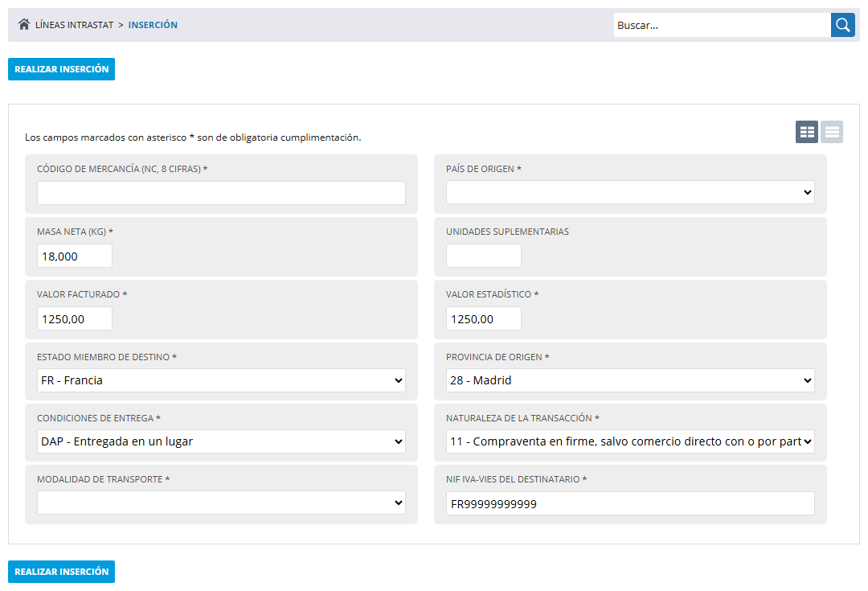
Task: Switch to two-column grid layout view
Action: [x=807, y=132]
